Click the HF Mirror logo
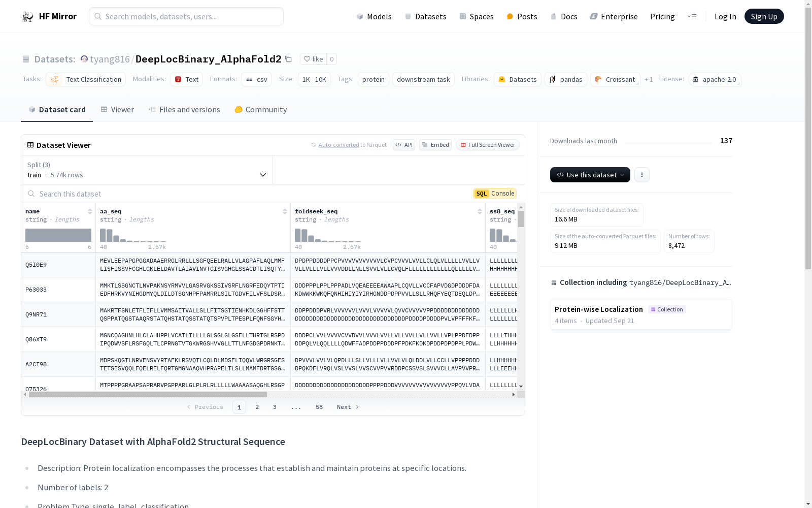This screenshot has width=812, height=508. tap(49, 16)
